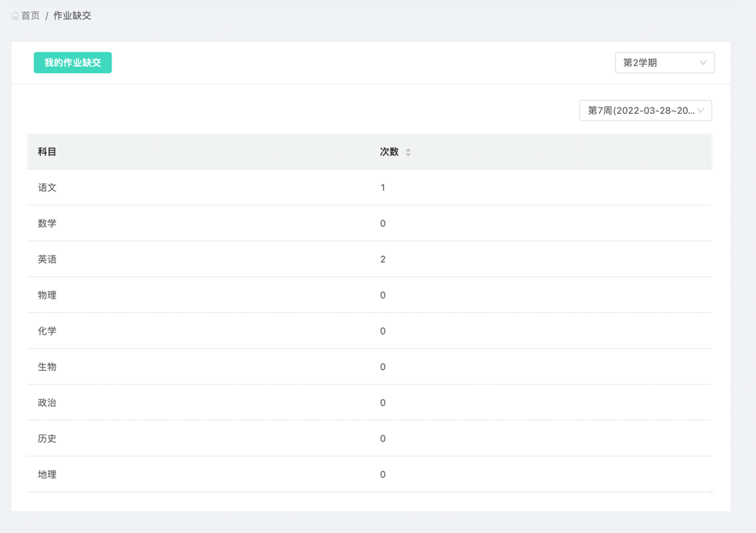Go to 首页 via the breadcrumb link
756x533 pixels.
click(31, 15)
